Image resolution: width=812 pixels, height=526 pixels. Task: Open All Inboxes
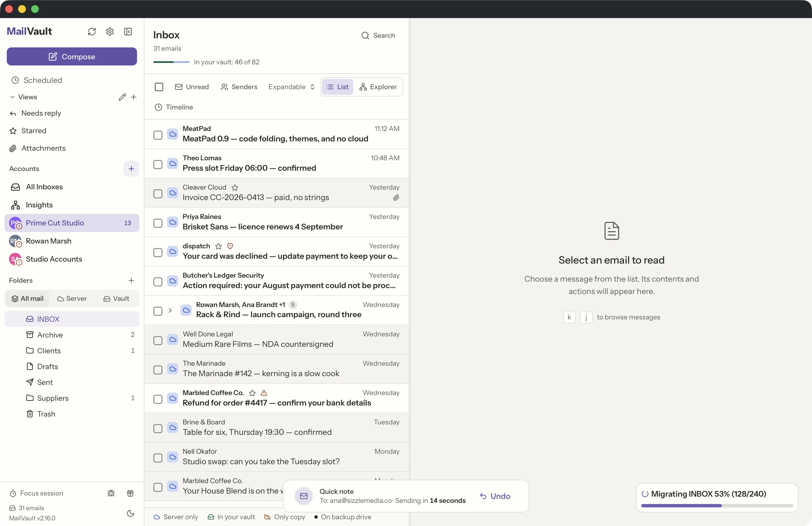[x=72, y=187]
